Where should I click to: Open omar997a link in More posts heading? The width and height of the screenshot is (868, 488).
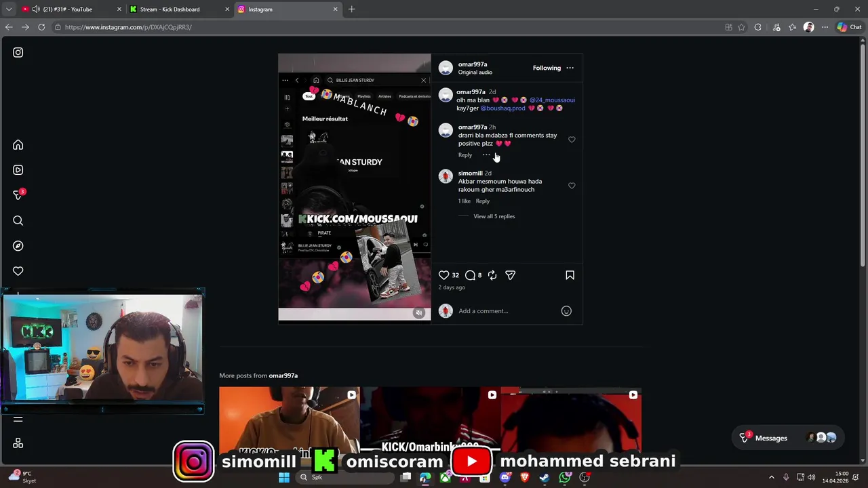[x=283, y=375]
